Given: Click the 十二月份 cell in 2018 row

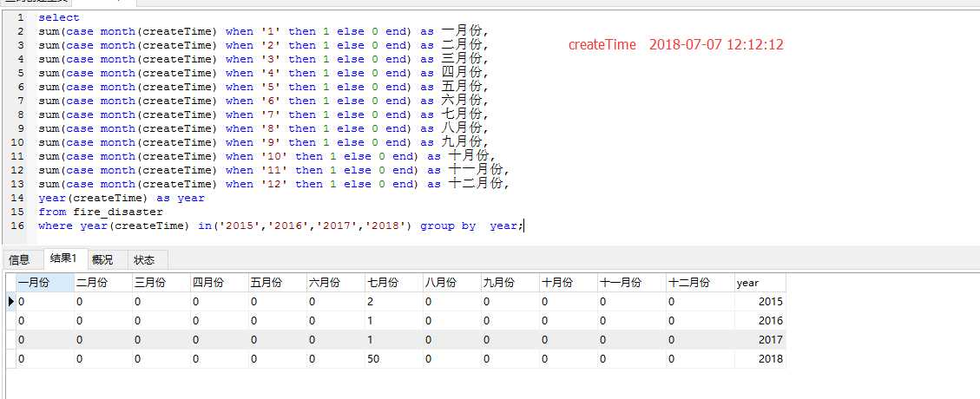Looking at the screenshot, I should click(x=700, y=359).
